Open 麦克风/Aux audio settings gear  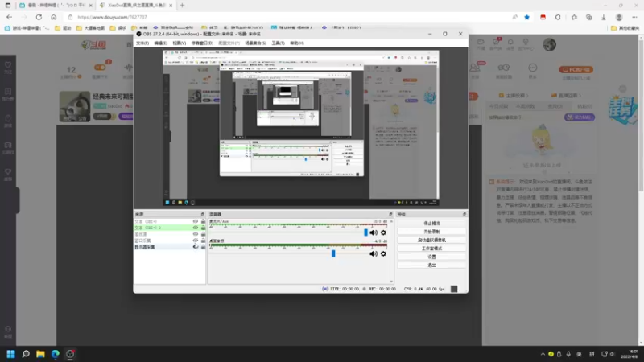coord(383,232)
